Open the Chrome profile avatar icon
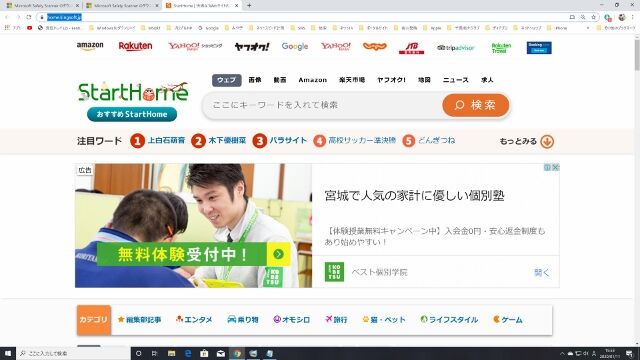 (622, 17)
